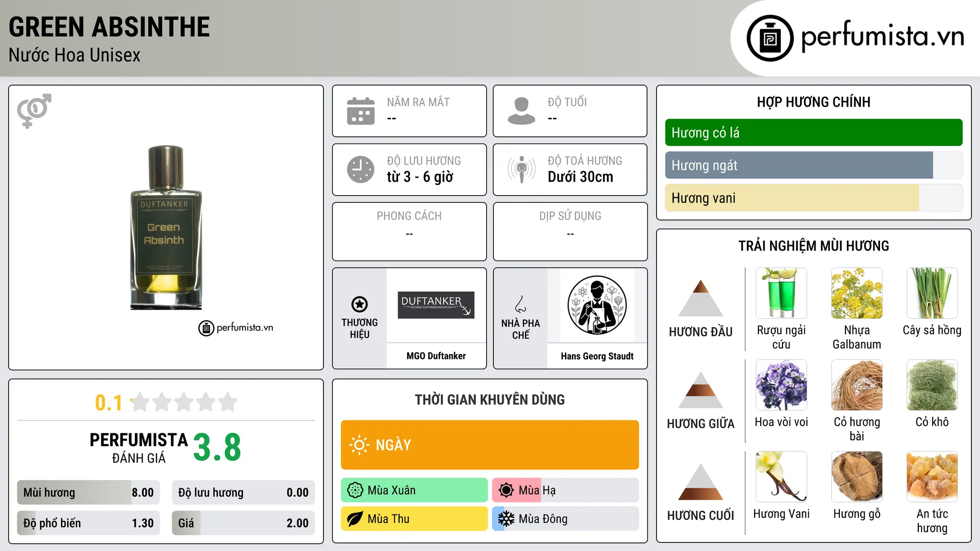Open the Green Absinth bottle photo
980x551 pixels.
click(166, 228)
